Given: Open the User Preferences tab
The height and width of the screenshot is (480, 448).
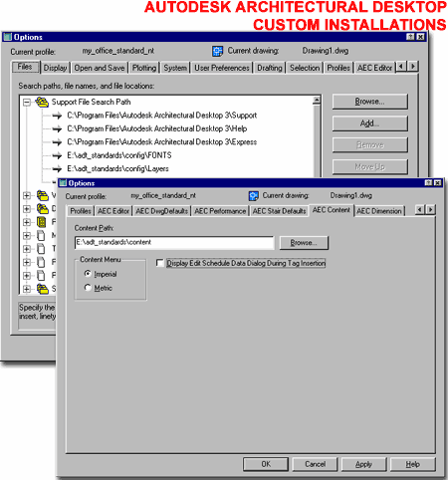Looking at the screenshot, I should pyautogui.click(x=222, y=68).
